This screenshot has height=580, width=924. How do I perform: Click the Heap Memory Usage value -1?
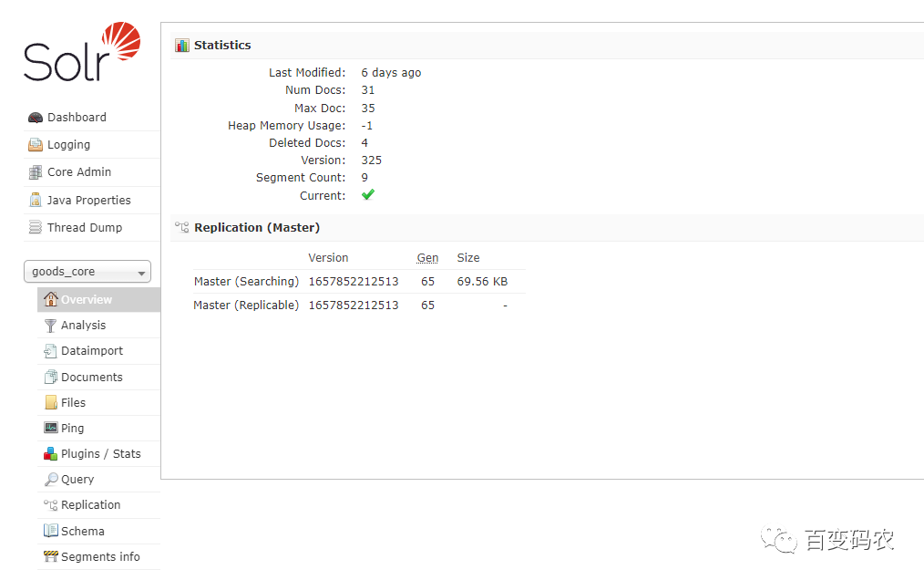click(x=366, y=126)
